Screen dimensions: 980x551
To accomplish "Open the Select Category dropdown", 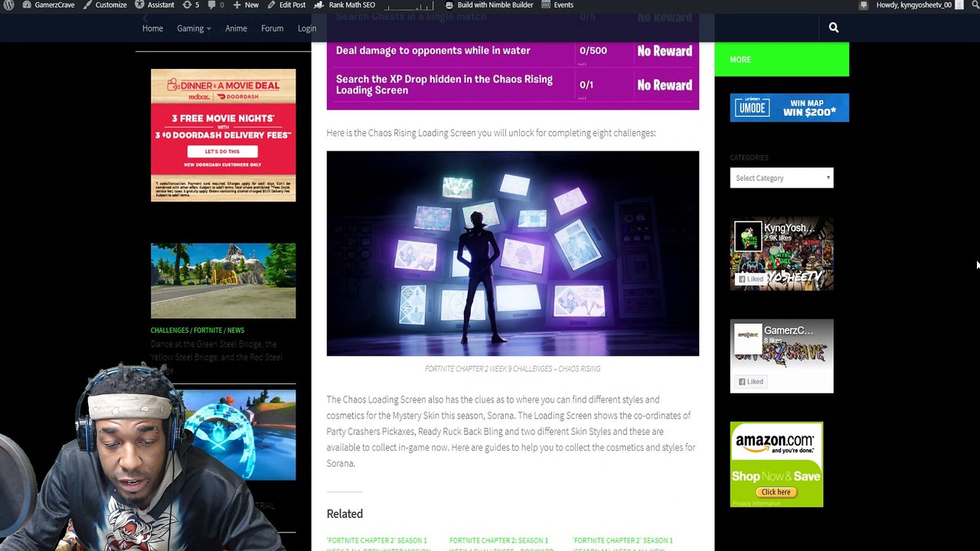I will click(x=782, y=178).
